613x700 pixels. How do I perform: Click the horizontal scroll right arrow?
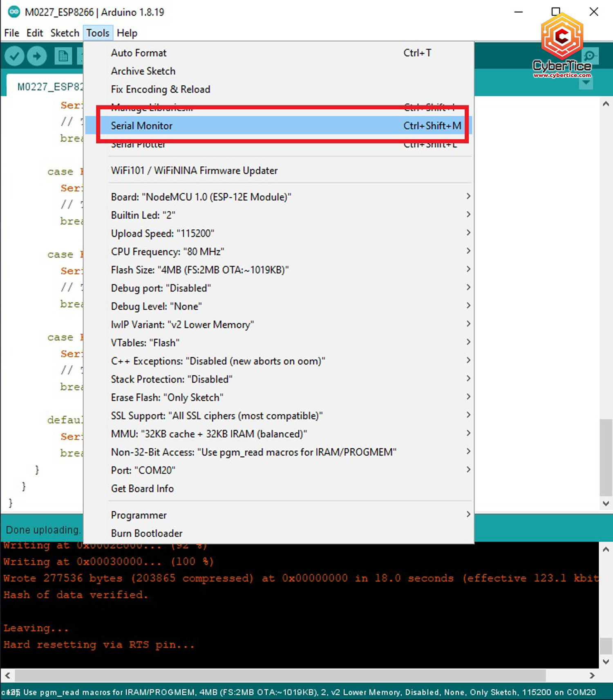[x=592, y=675]
